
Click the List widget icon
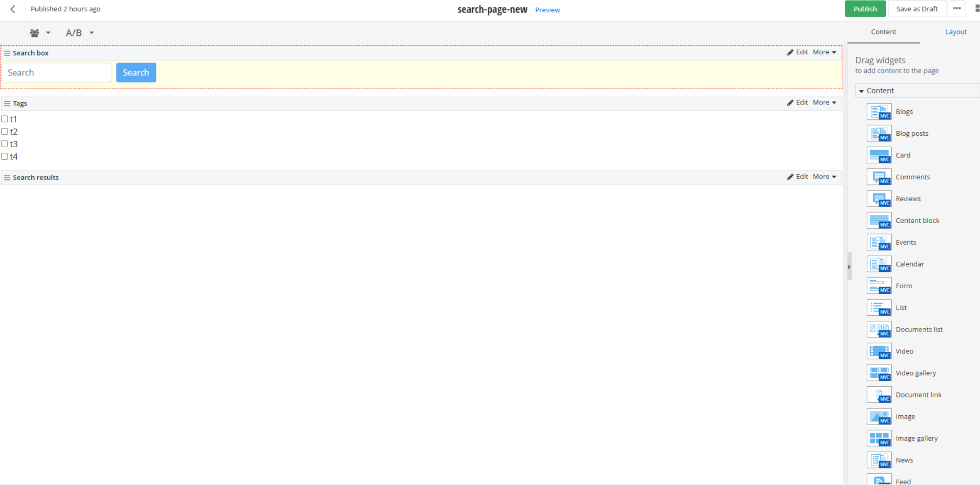point(879,308)
